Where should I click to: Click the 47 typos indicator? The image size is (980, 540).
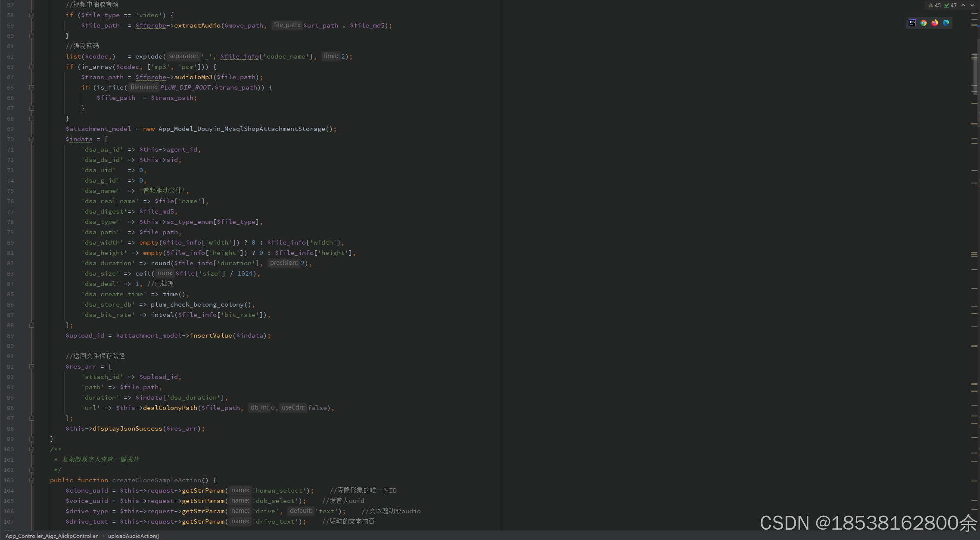point(950,6)
